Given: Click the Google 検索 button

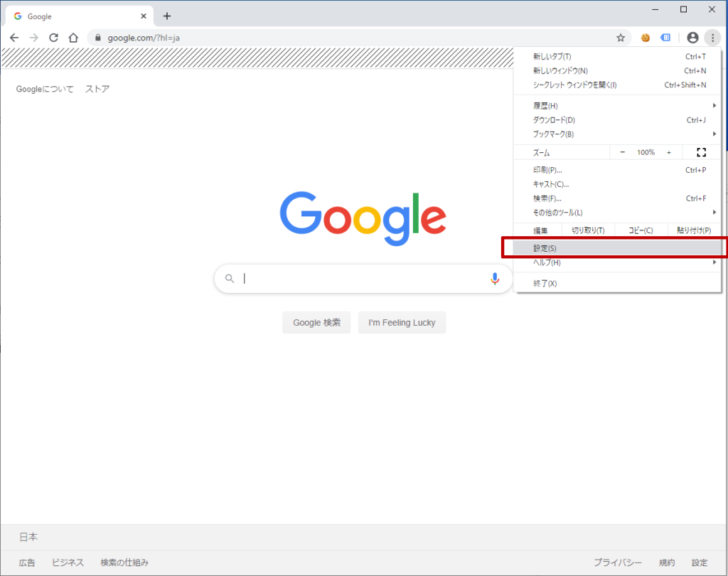Looking at the screenshot, I should coord(316,322).
